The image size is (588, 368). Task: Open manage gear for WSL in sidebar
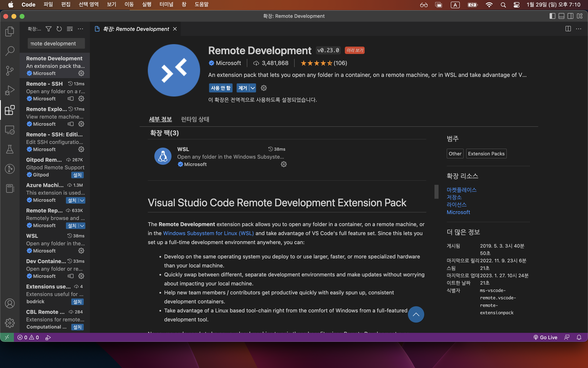[81, 251]
